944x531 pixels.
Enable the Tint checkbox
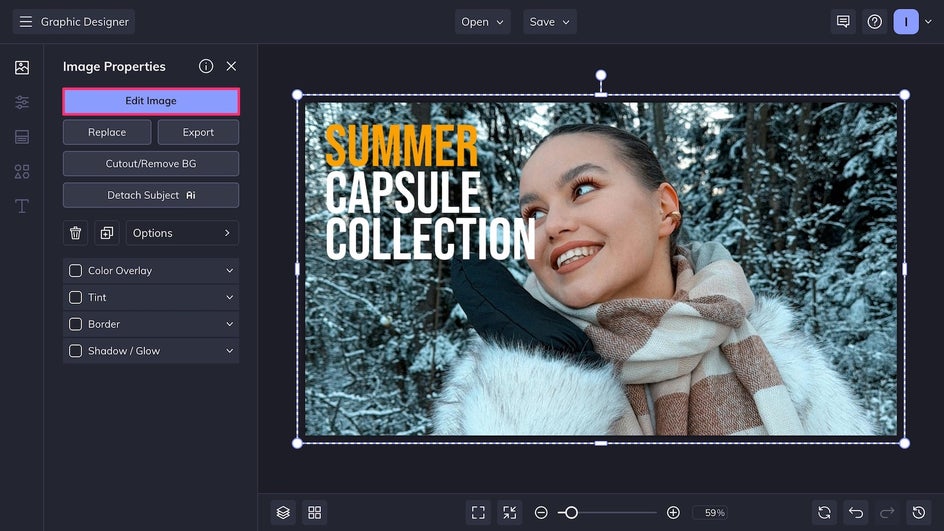pyautogui.click(x=75, y=297)
